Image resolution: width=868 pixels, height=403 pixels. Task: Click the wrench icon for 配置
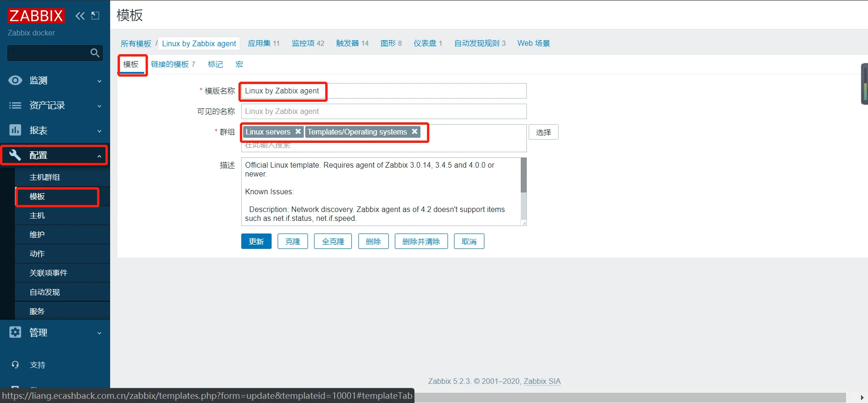[x=15, y=155]
